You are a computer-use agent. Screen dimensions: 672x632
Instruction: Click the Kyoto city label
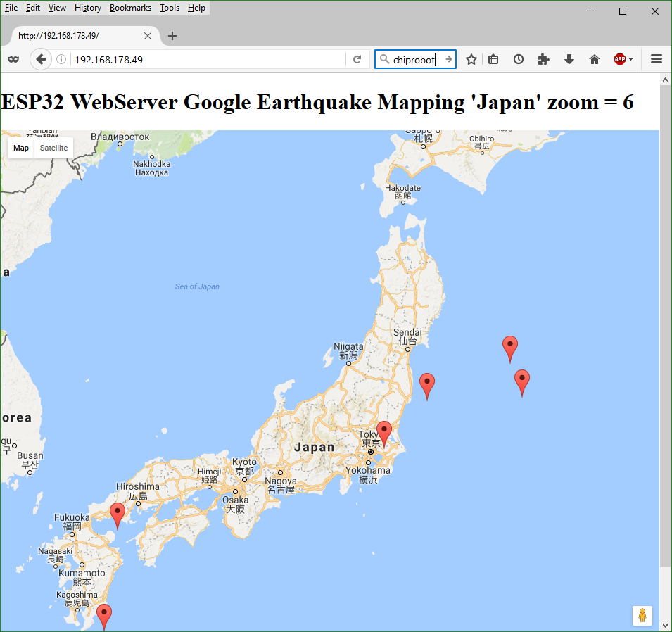click(244, 467)
